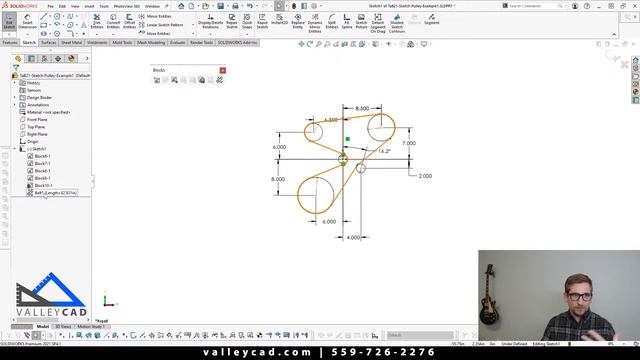
Task: Click the Undo icon
Action: 250,6
